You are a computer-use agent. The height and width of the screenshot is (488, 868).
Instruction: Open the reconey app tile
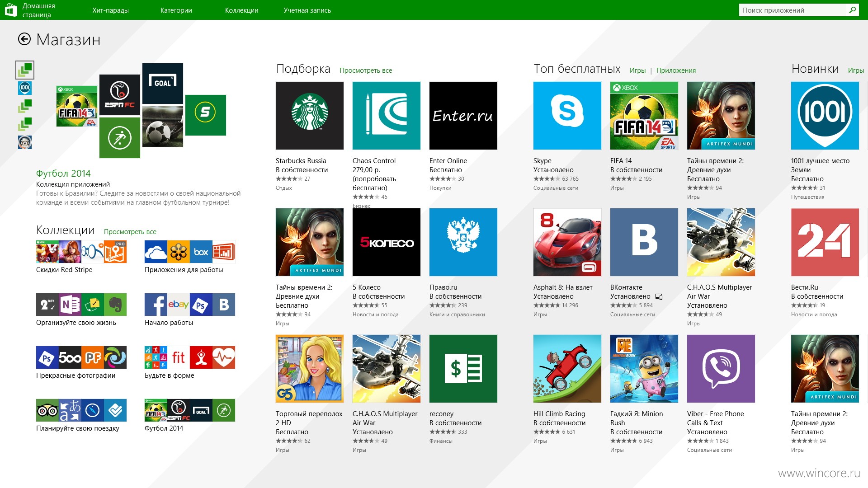click(x=463, y=369)
